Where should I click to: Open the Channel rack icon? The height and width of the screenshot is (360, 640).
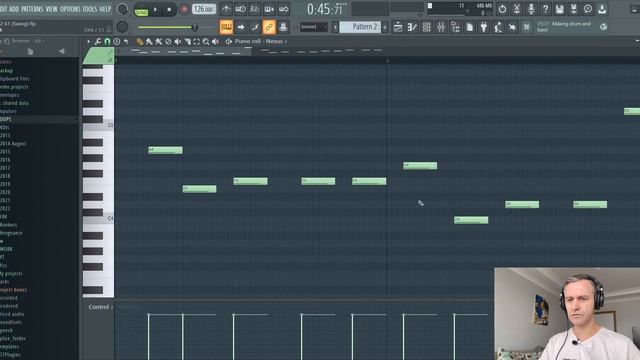(427, 27)
